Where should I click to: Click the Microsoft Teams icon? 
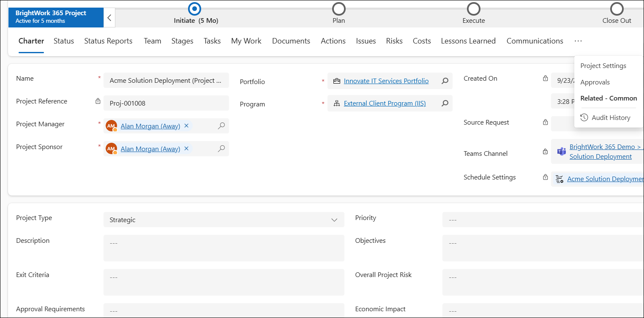[x=561, y=152]
